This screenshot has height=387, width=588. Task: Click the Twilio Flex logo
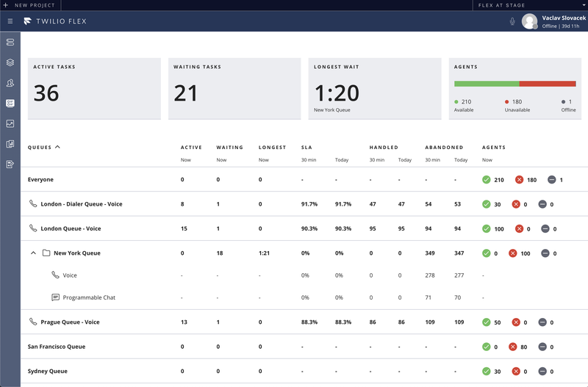coord(56,21)
